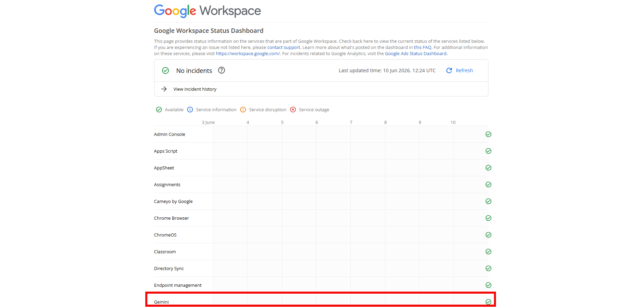The height and width of the screenshot is (307, 644).
Task: Click the Chrome Browser service name
Action: tap(172, 218)
